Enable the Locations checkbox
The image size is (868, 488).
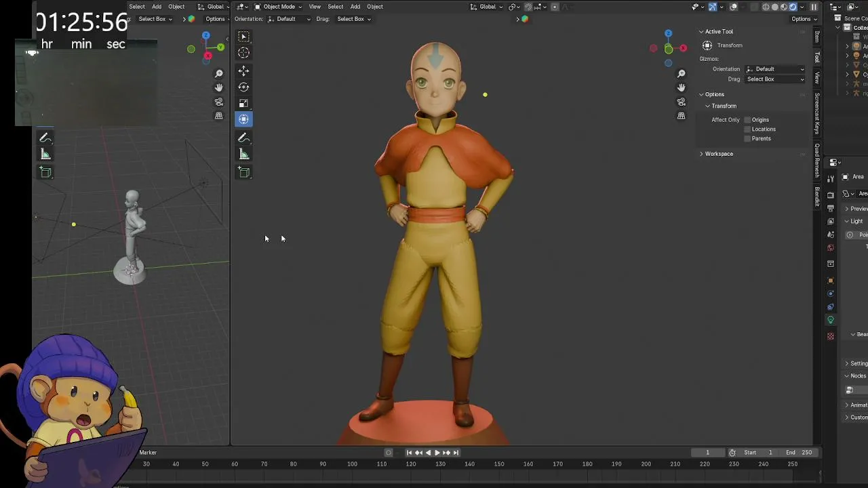coord(748,129)
